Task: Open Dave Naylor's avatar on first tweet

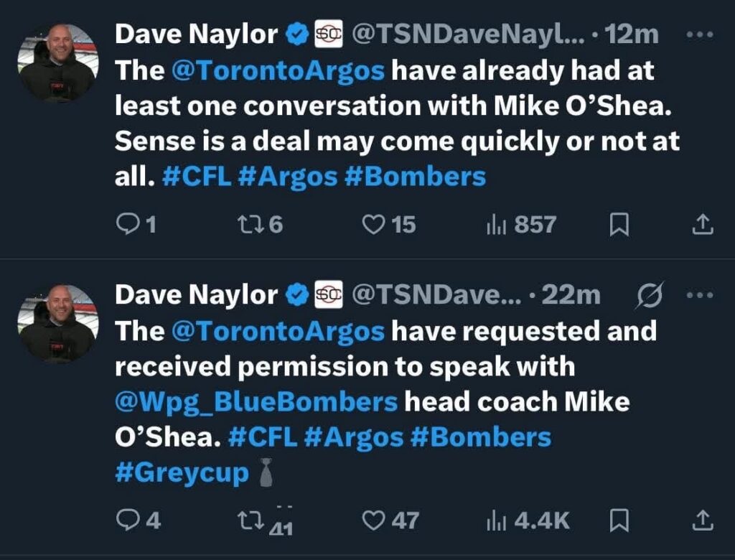Action: tap(57, 63)
